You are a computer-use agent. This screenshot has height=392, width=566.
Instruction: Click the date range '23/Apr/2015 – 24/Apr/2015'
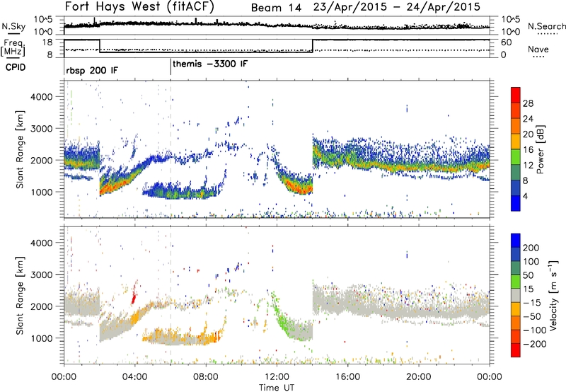397,7
